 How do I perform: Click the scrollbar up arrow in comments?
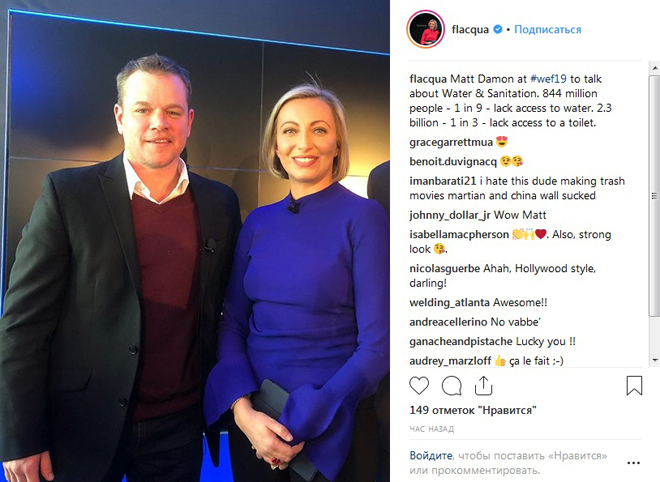tap(655, 67)
